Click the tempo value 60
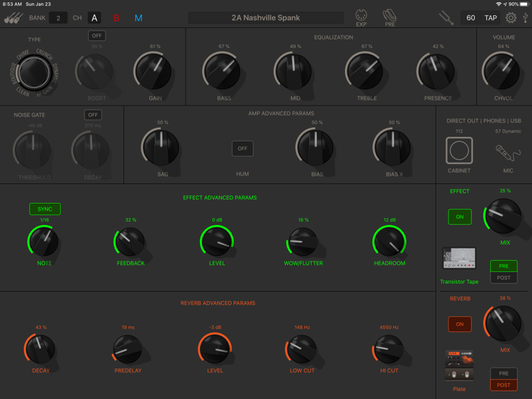This screenshot has height=399, width=532. click(x=470, y=17)
